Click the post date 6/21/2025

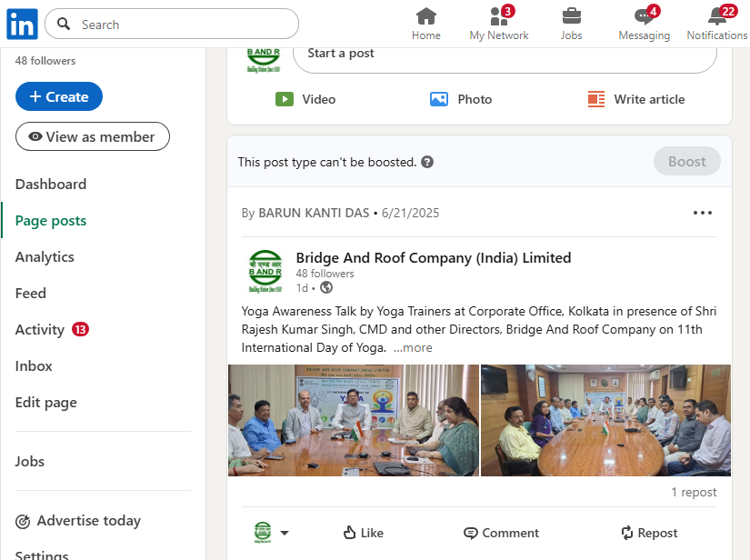410,213
